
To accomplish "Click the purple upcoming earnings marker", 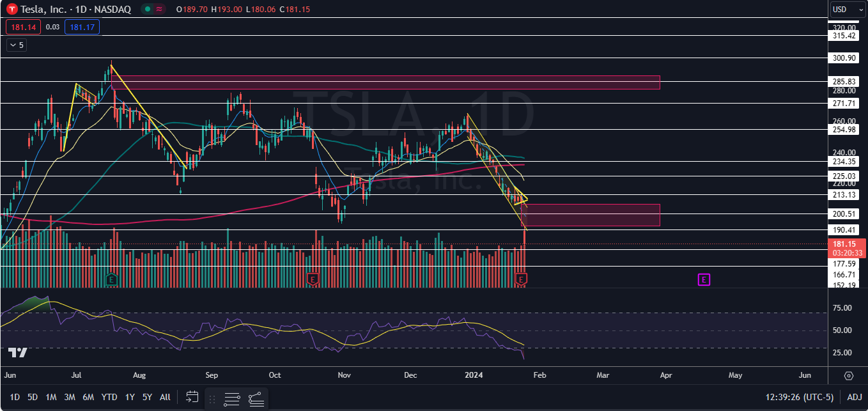I will pyautogui.click(x=704, y=279).
